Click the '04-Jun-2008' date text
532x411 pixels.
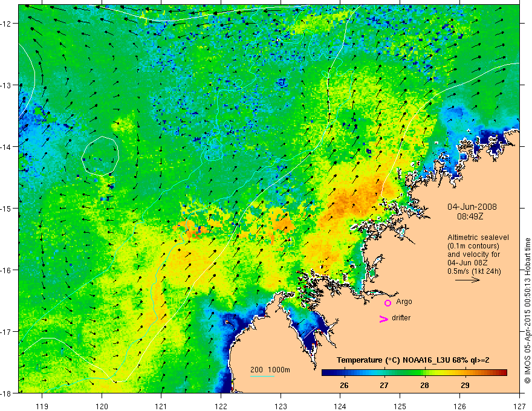point(472,207)
